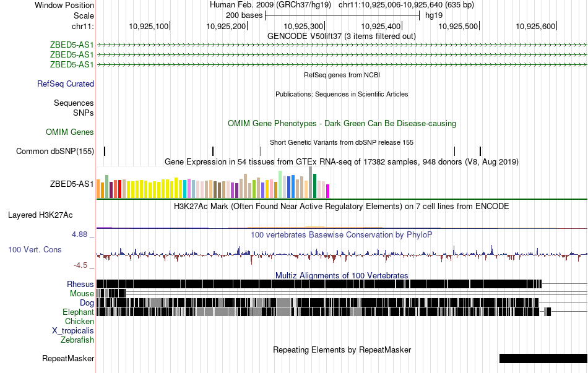The image size is (588, 373).
Task: Click the Mouse alignment label
Action: [x=82, y=294]
